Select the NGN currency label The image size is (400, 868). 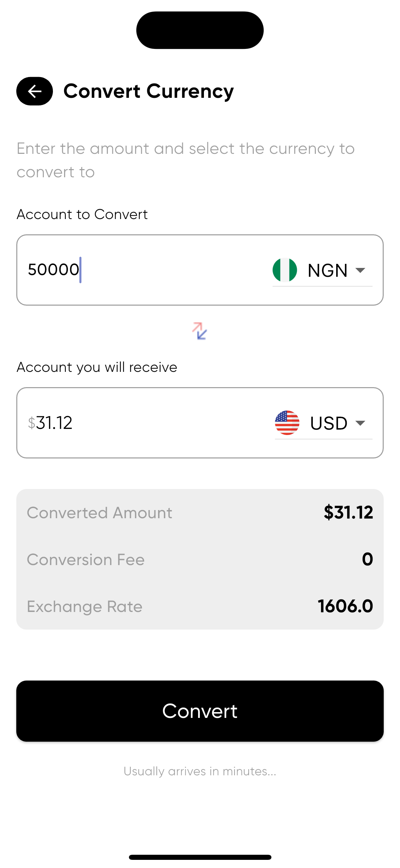[x=327, y=270]
